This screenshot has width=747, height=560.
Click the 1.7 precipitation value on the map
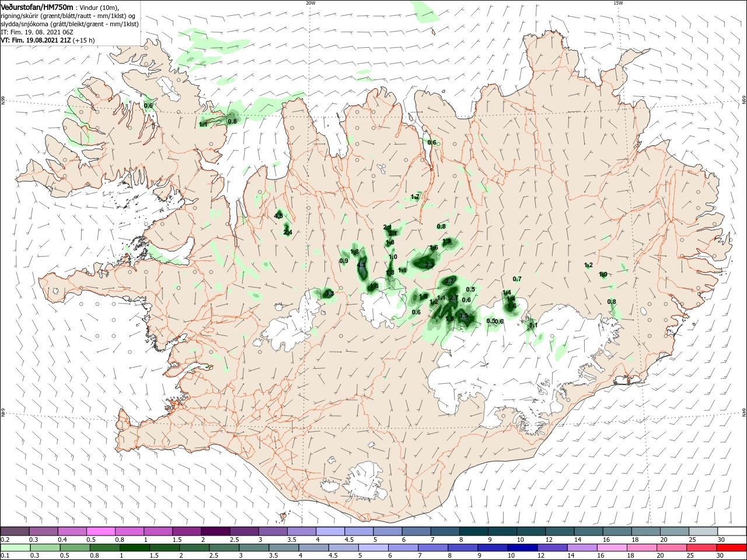pos(415,197)
